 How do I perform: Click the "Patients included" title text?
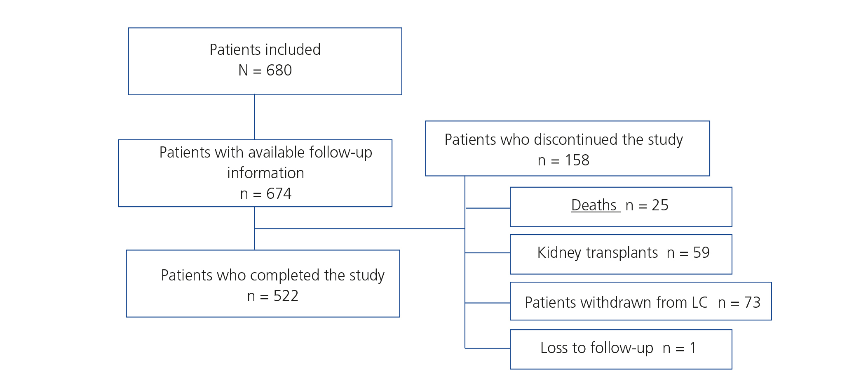265,50
